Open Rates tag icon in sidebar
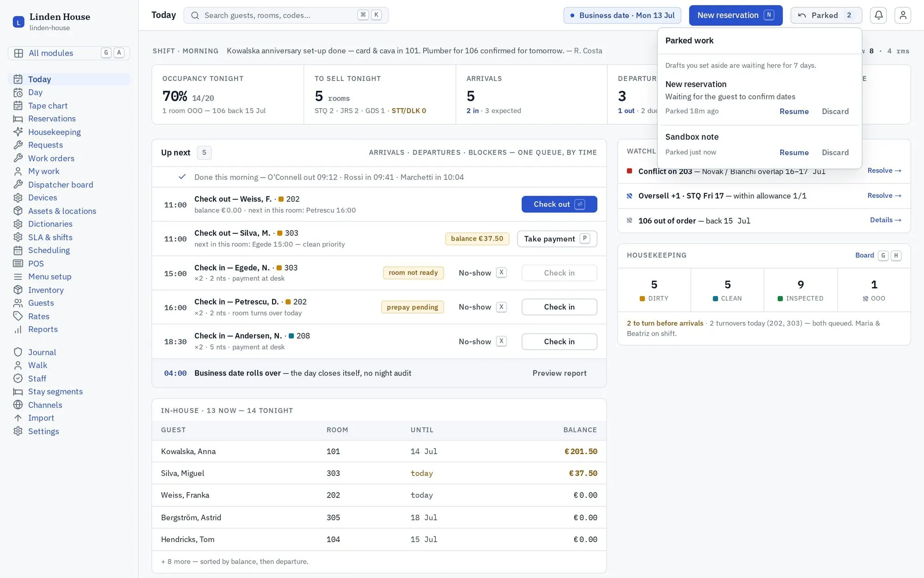 click(x=18, y=316)
